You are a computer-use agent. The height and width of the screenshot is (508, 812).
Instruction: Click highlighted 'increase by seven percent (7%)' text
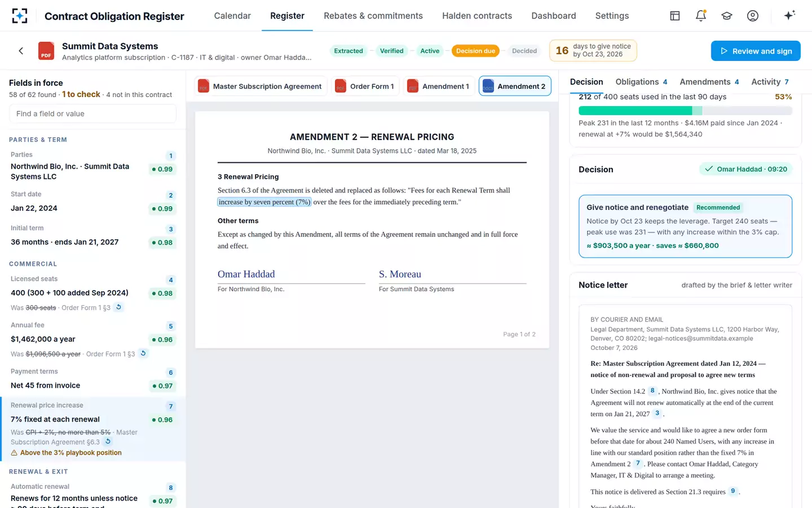coord(264,202)
